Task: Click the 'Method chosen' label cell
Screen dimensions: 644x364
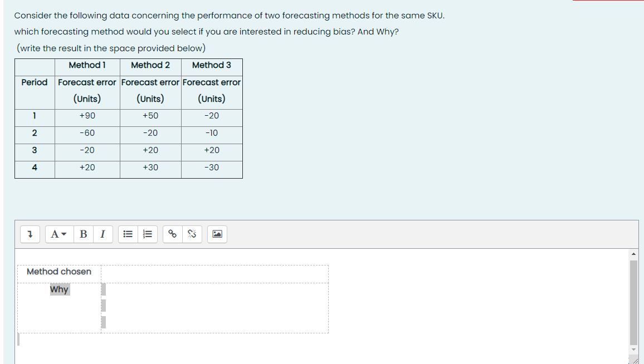Action: click(59, 274)
